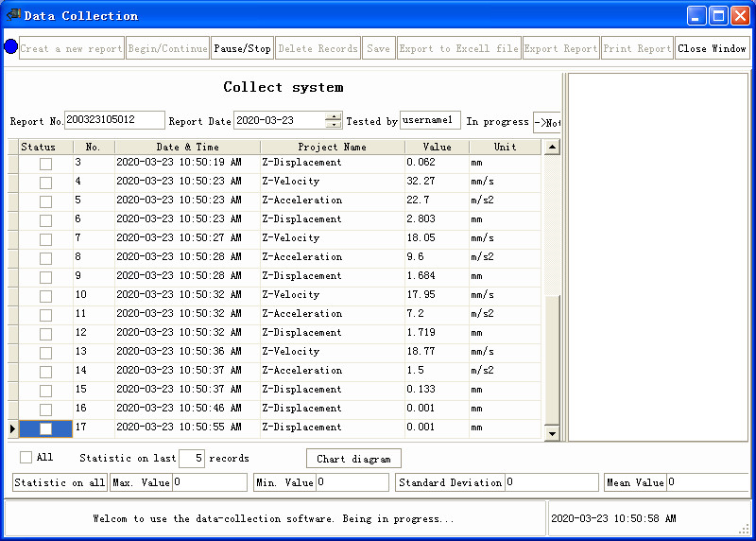Click the In progress status field
Screen dimensions: 756x541
[x=547, y=122]
